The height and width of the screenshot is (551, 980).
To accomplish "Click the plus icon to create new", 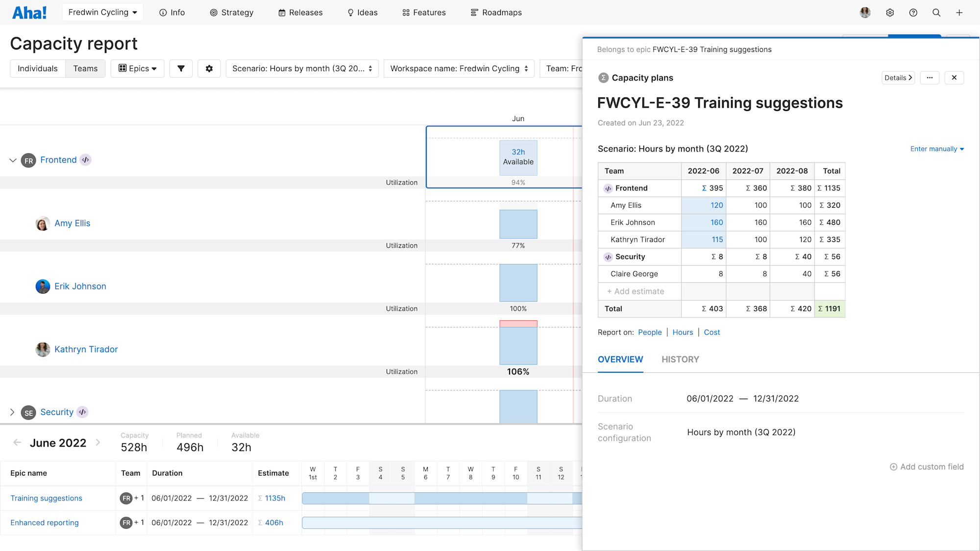I will [x=959, y=12].
